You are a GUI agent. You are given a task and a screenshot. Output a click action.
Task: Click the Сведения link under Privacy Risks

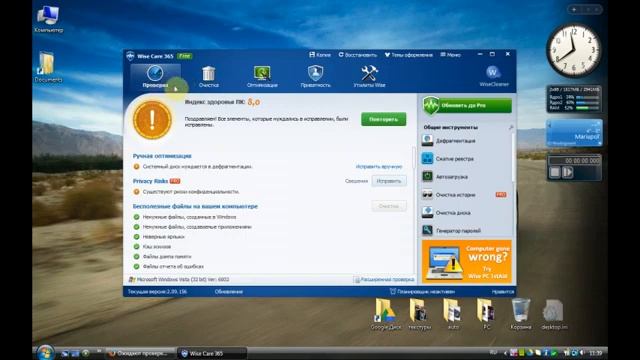click(x=356, y=181)
